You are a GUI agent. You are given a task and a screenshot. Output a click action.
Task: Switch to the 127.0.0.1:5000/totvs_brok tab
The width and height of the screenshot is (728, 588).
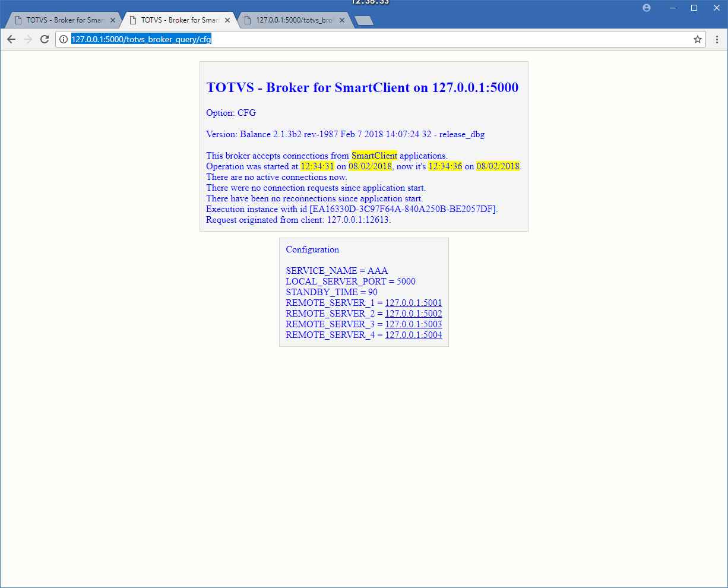coord(295,20)
